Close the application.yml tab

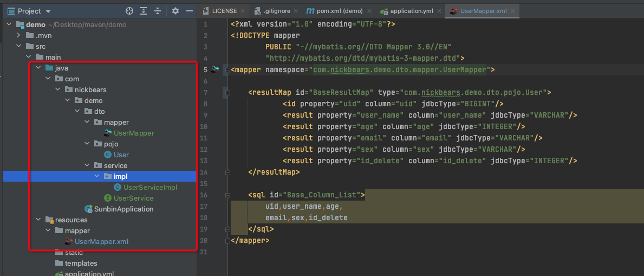[439, 11]
